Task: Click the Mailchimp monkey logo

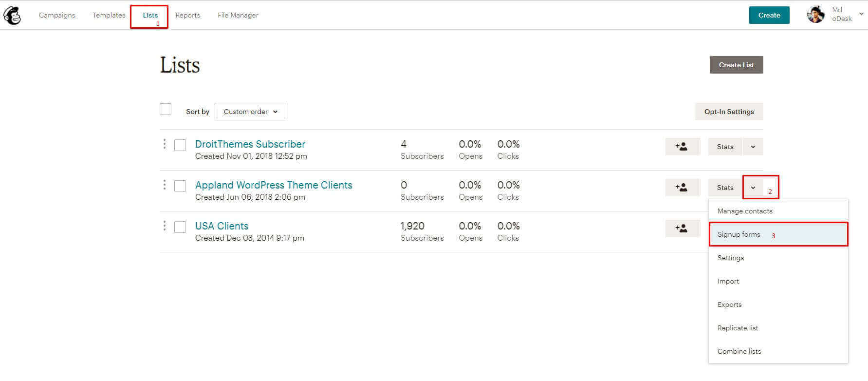Action: pyautogui.click(x=12, y=16)
